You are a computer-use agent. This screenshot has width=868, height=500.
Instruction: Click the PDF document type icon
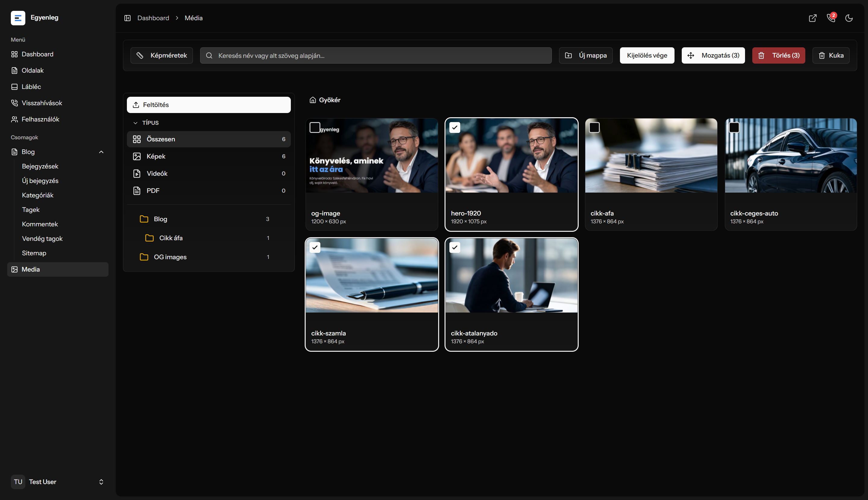click(137, 190)
